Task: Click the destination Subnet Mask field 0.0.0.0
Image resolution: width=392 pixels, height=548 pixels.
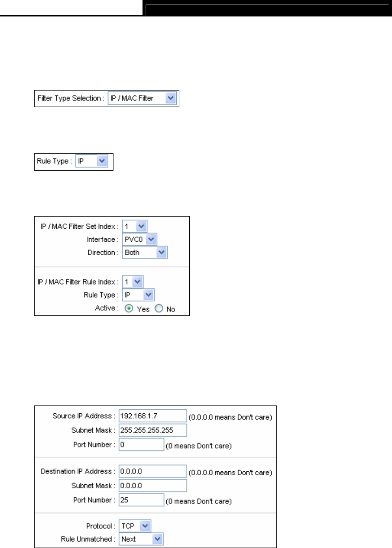Action: click(x=152, y=485)
